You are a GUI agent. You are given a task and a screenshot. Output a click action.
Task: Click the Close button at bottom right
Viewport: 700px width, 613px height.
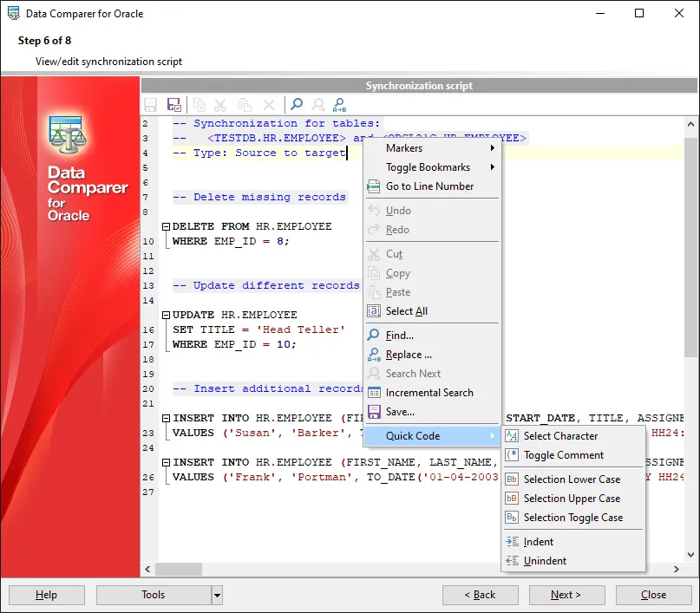click(653, 595)
